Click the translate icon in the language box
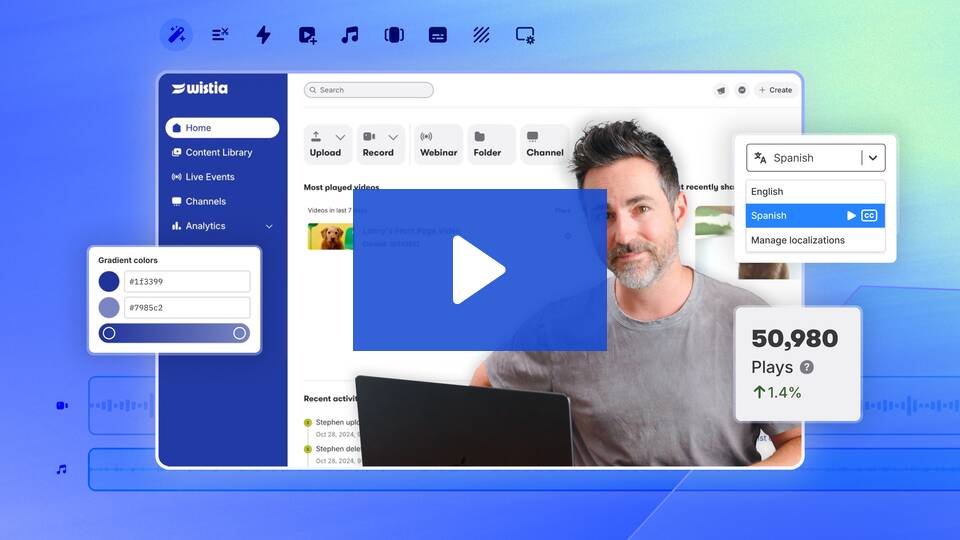The height and width of the screenshot is (540, 960). click(x=760, y=158)
